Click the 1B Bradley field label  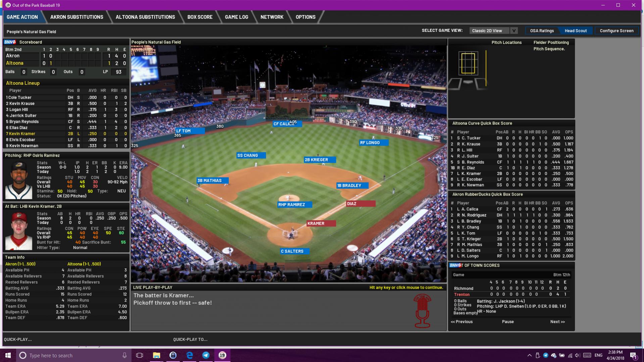[x=352, y=186]
